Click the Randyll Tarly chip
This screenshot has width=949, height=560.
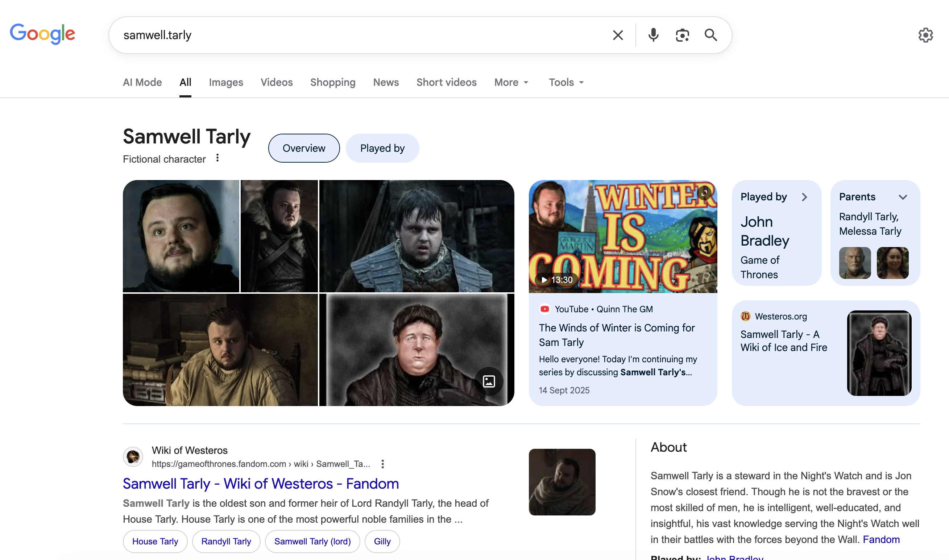click(x=226, y=542)
